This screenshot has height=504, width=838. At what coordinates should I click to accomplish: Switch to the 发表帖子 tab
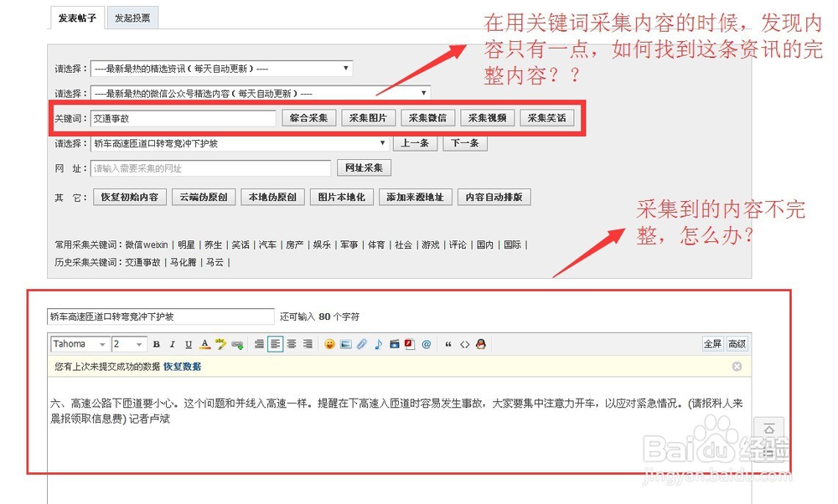tap(77, 18)
